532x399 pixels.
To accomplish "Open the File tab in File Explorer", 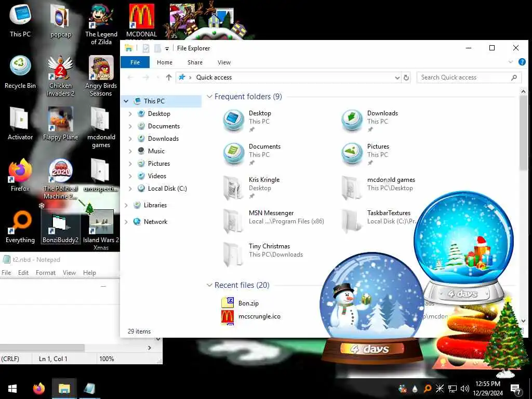I will click(x=135, y=62).
